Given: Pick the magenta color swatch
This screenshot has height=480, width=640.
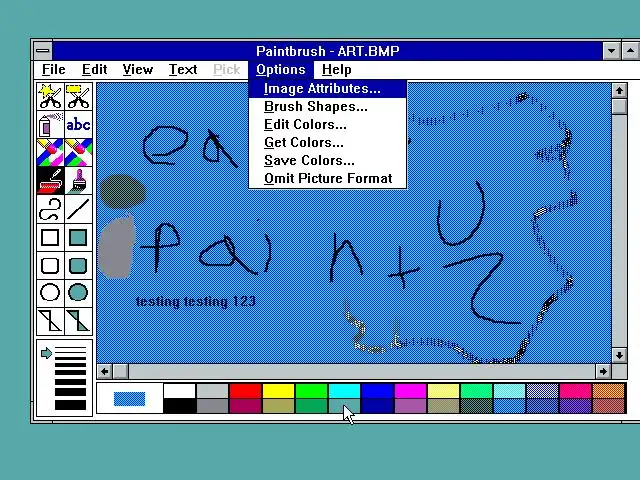Looking at the screenshot, I should 411,391.
